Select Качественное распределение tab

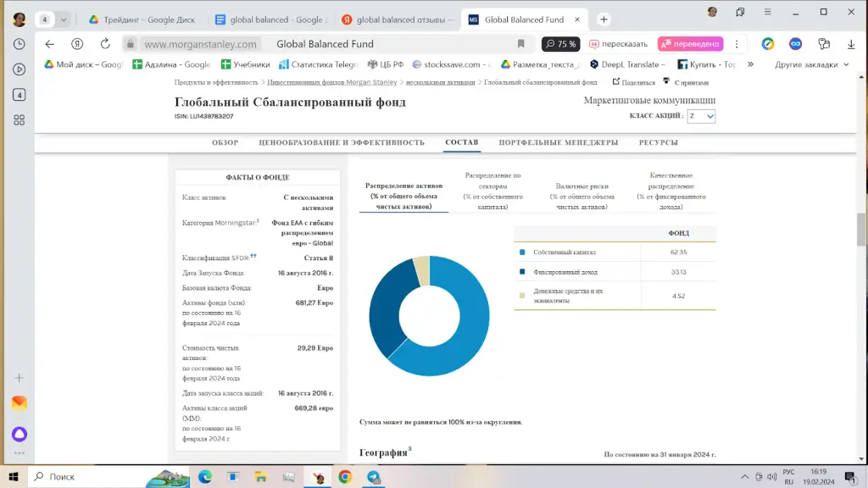click(x=671, y=191)
